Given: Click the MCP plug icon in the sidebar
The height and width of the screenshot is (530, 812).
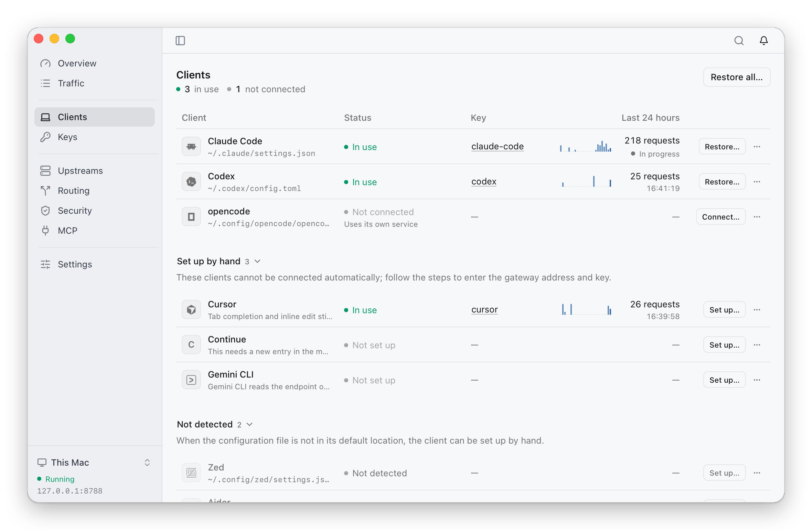Looking at the screenshot, I should (x=45, y=231).
